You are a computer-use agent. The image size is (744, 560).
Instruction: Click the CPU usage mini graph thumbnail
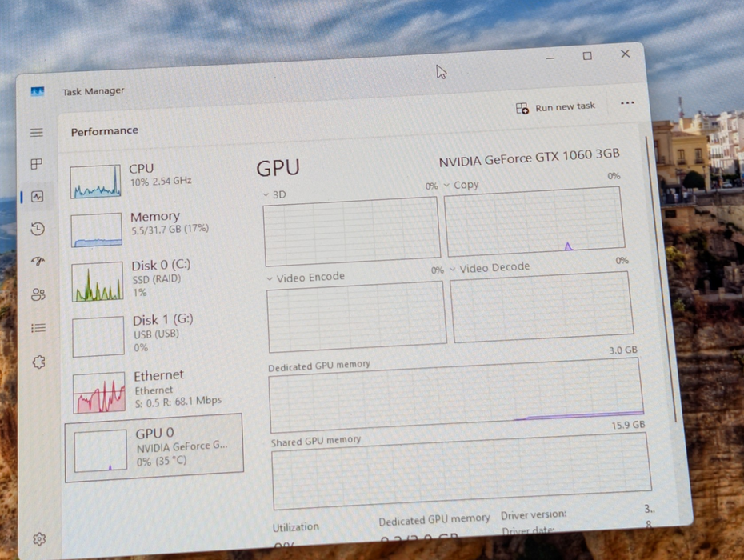[x=95, y=182]
